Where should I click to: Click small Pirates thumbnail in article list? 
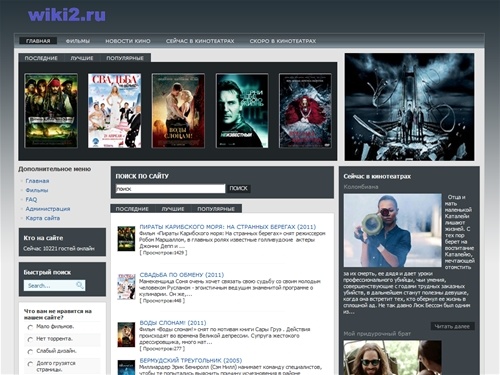coord(126,239)
